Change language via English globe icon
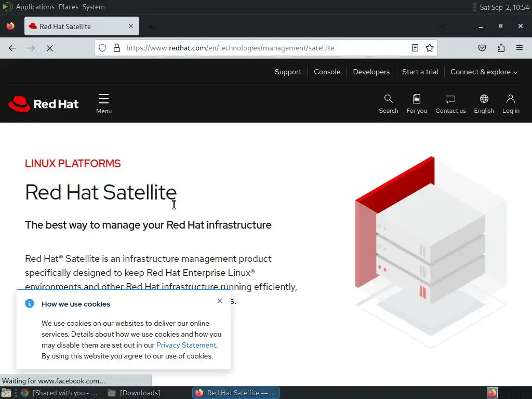The width and height of the screenshot is (532, 399). click(484, 104)
